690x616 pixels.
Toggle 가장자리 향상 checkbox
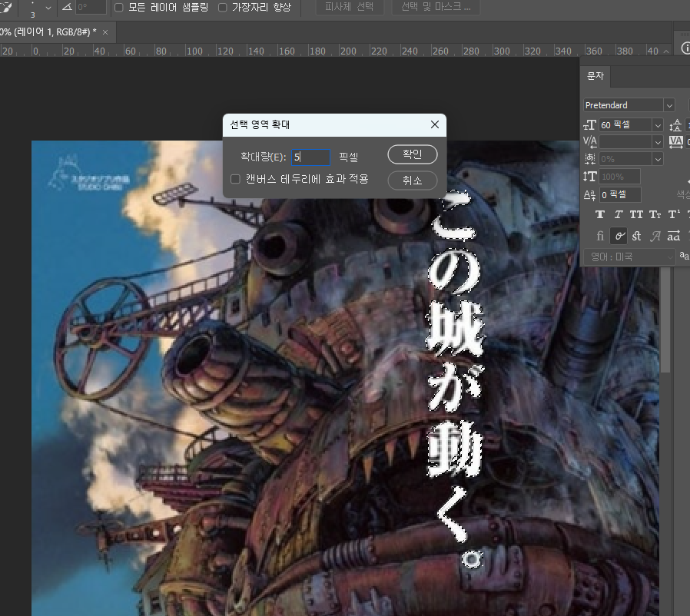click(223, 8)
